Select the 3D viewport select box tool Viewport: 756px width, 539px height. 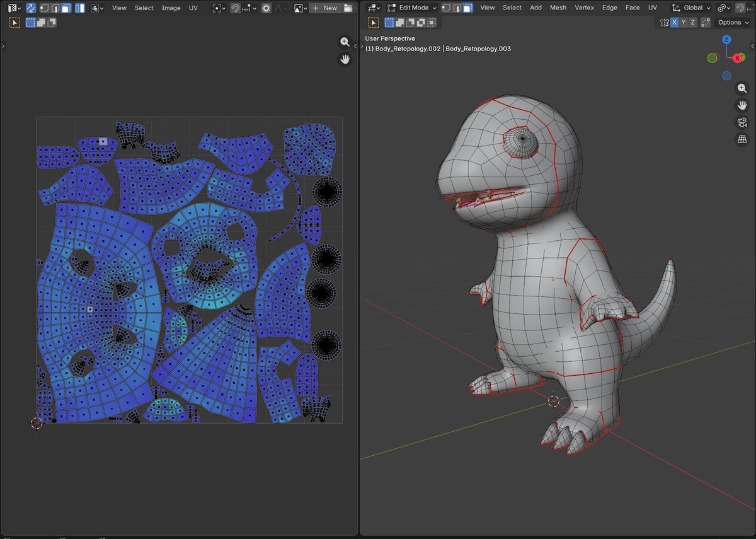pyautogui.click(x=373, y=22)
